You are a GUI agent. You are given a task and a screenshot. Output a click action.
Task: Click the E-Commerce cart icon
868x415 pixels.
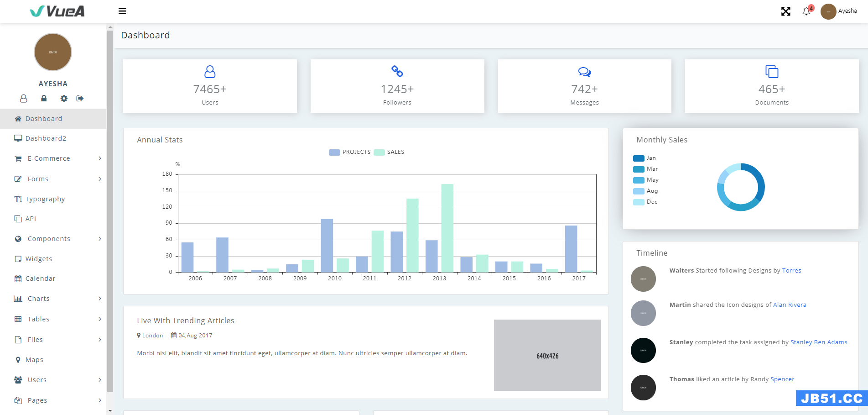click(18, 158)
